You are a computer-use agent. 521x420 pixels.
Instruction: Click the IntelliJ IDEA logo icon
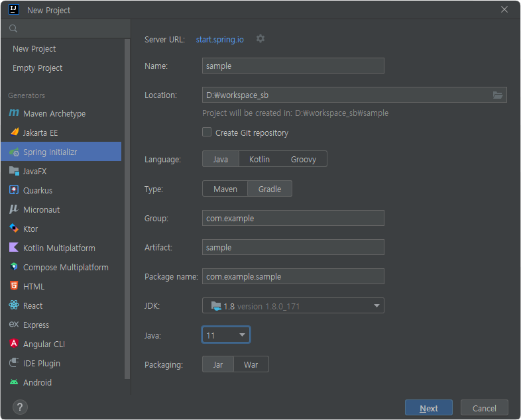point(14,10)
